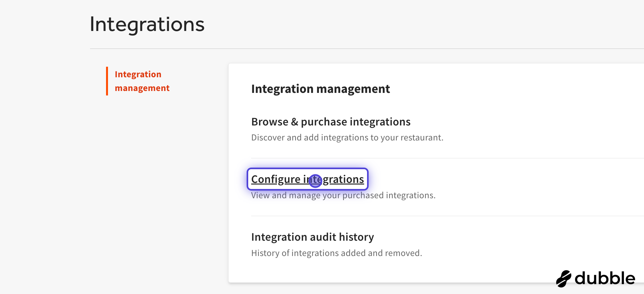The height and width of the screenshot is (294, 644).
Task: Click 'Discover and add integrations to your restaurant.'
Action: pyautogui.click(x=347, y=138)
